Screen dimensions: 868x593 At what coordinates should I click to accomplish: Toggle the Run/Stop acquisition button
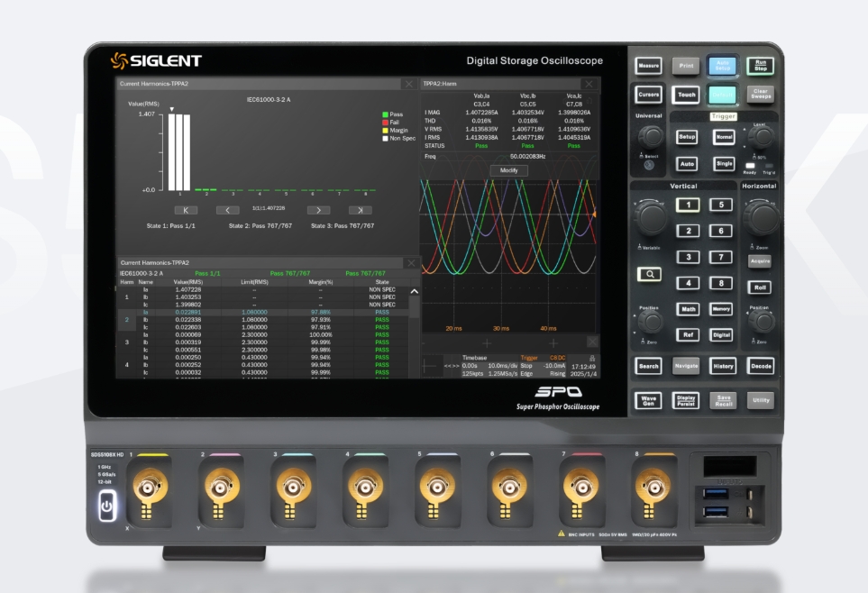[759, 66]
